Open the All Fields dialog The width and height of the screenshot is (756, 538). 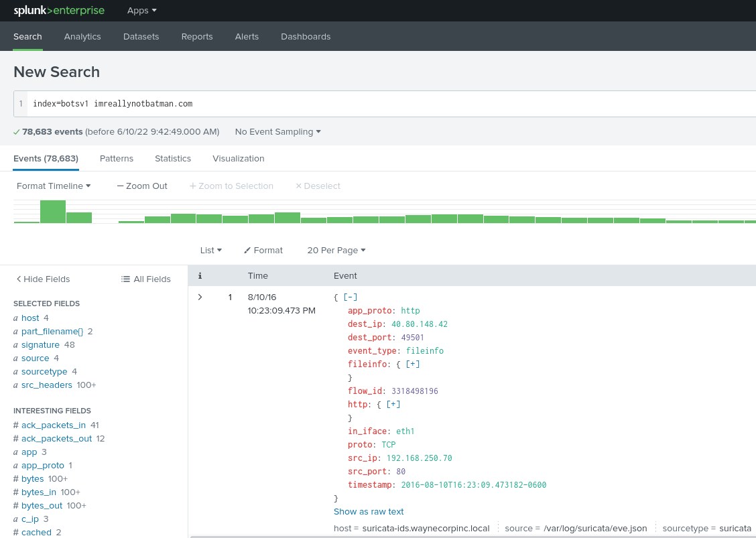(145, 279)
